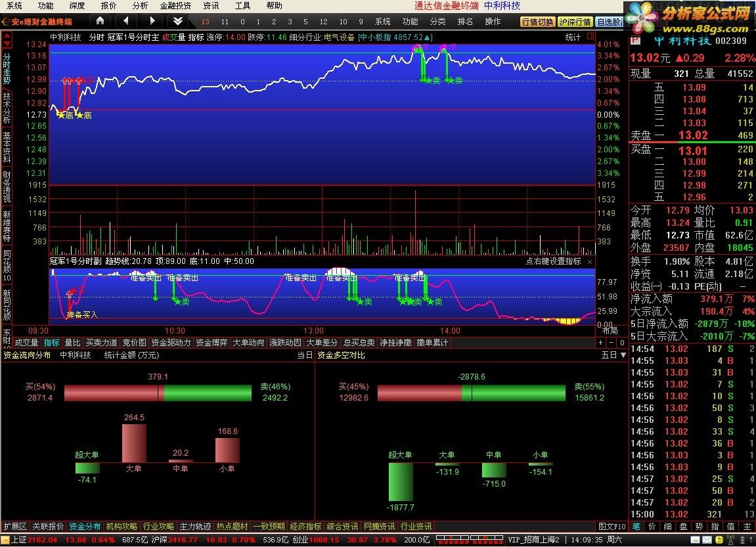Open 撤单累计 tab
Viewport: 756px width, 547px height.
pos(432,343)
